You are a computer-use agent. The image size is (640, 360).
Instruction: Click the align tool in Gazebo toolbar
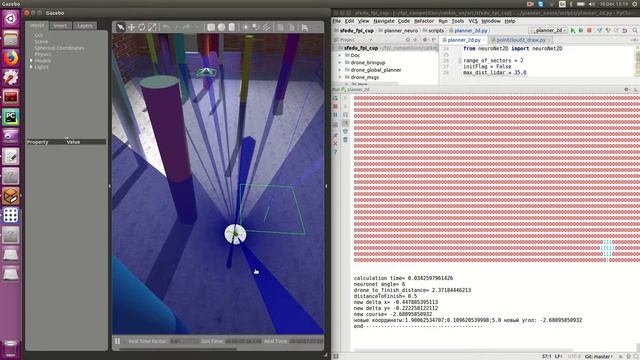pos(305,27)
